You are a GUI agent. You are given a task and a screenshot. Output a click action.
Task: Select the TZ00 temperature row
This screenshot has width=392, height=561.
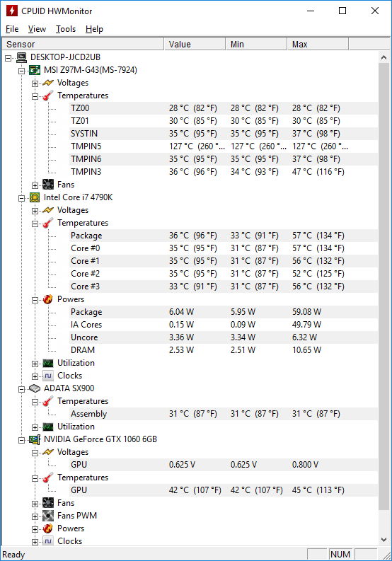coord(224,108)
